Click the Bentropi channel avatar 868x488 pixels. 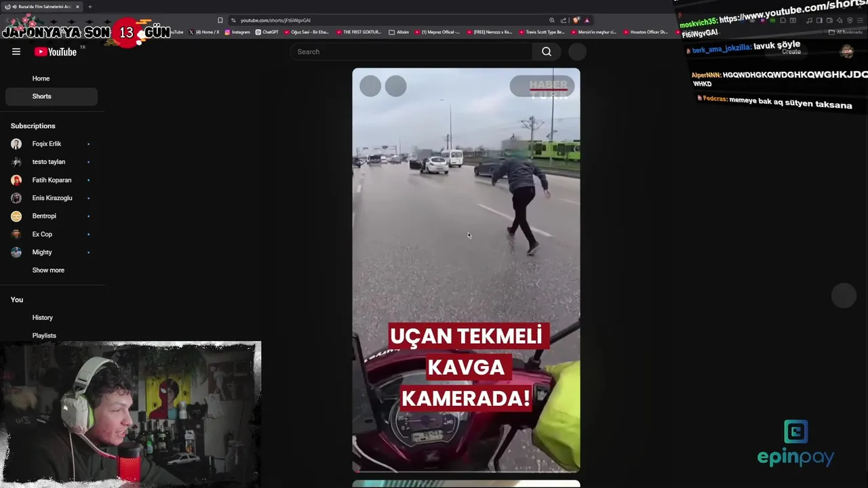click(x=16, y=216)
